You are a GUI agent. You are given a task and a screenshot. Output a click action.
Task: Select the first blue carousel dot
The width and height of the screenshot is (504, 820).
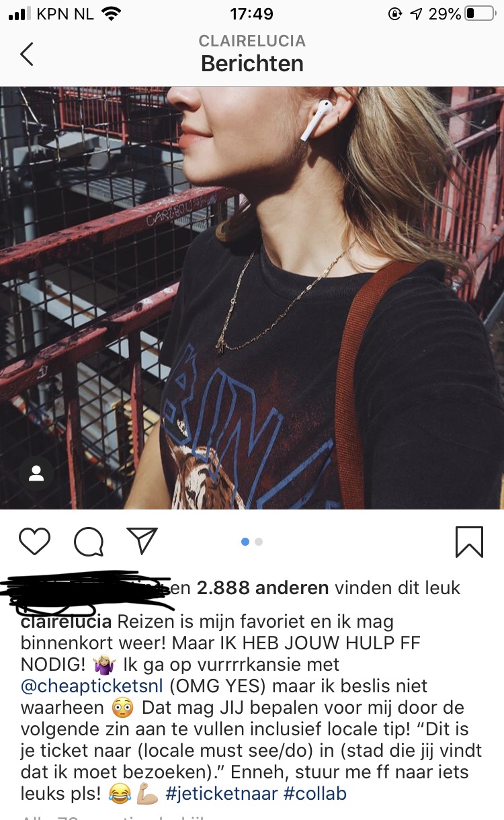(245, 542)
